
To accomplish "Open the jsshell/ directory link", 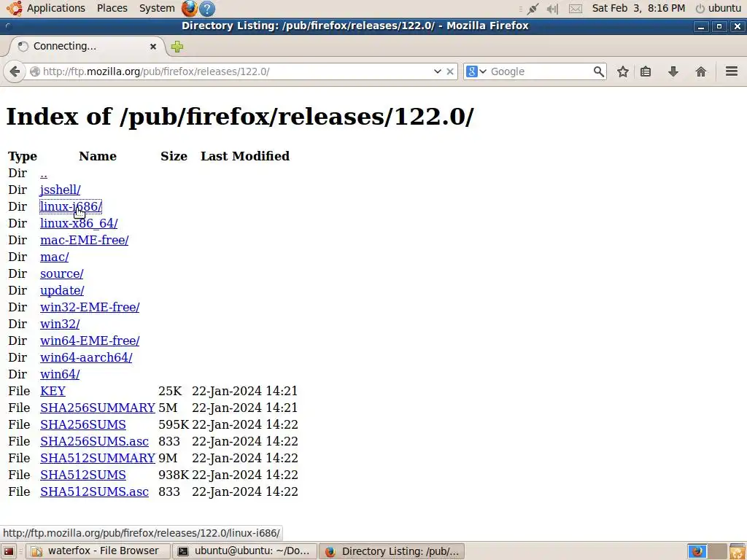I will (60, 190).
